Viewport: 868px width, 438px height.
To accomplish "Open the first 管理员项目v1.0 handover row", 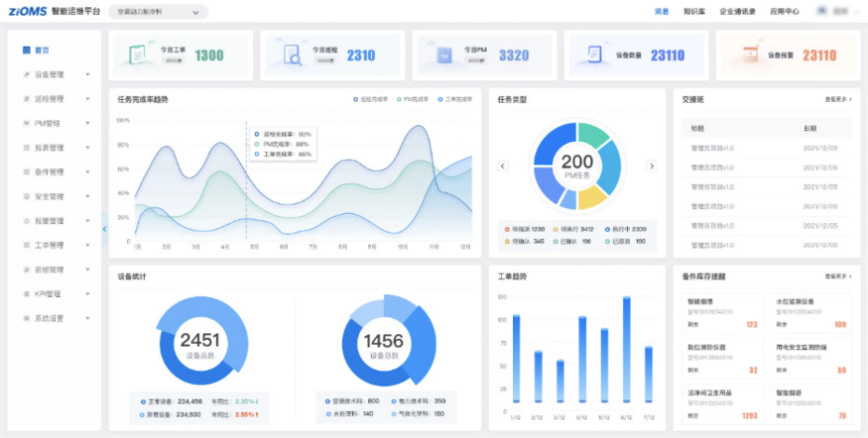I will [x=767, y=148].
